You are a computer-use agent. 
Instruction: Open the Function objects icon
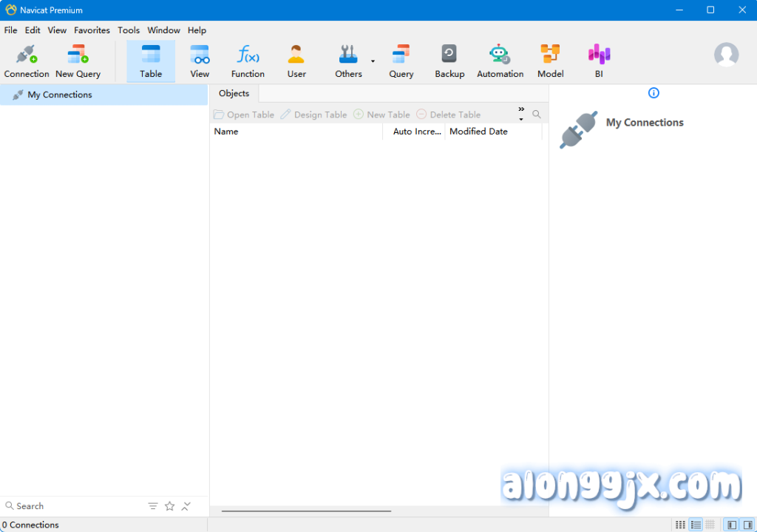point(248,55)
